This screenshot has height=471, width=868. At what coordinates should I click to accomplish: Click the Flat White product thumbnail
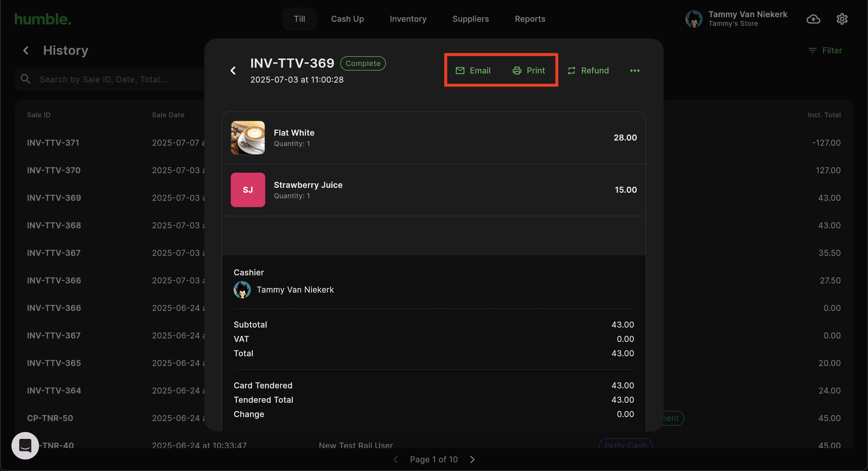pos(248,138)
